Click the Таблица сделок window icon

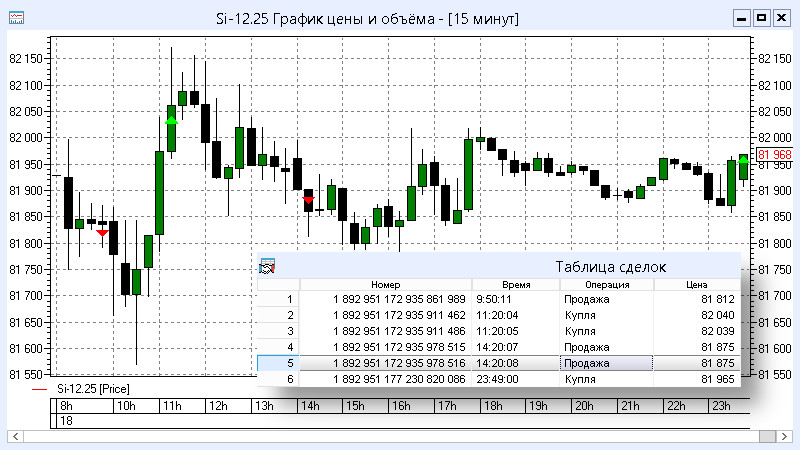[x=267, y=267]
